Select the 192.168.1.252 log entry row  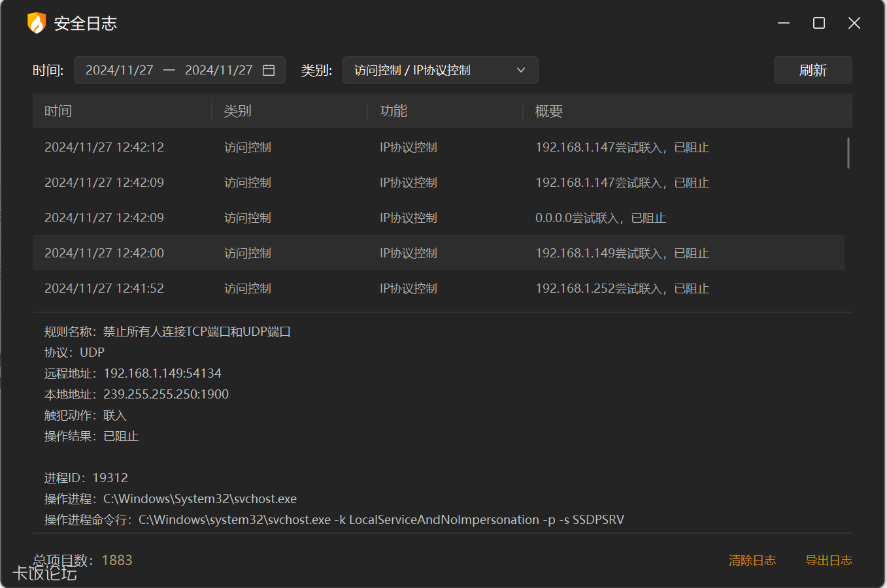[438, 289]
